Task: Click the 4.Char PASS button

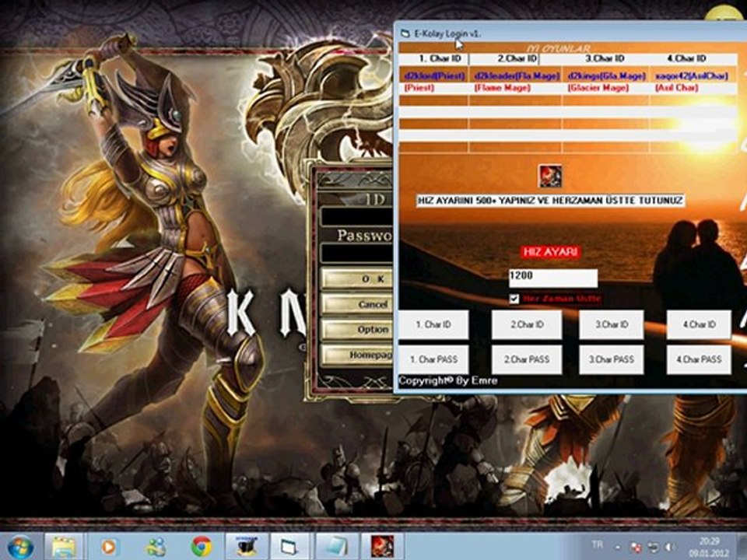Action: point(699,359)
